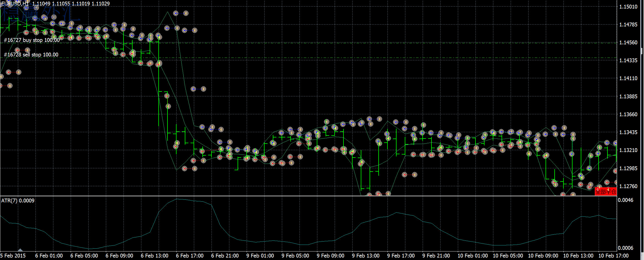Click the 6 Feb 09:00 time label
The image size is (644, 260).
click(119, 256)
